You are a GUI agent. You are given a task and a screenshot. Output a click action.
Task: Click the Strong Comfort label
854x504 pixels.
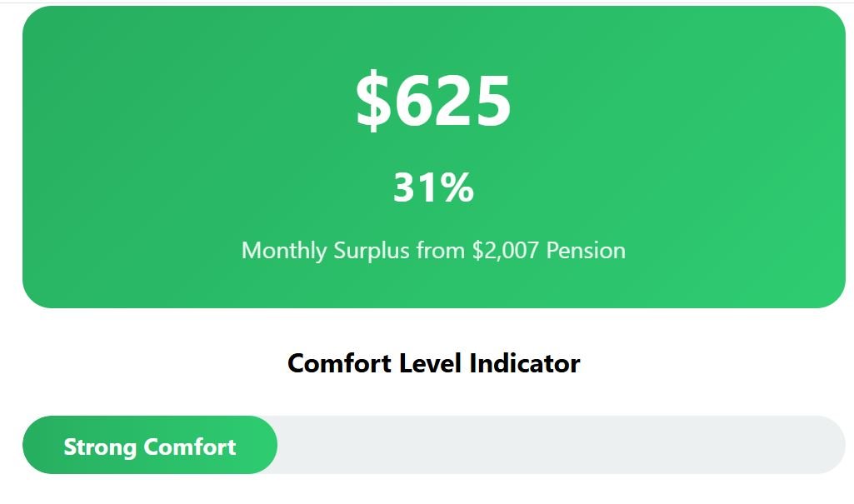(150, 447)
